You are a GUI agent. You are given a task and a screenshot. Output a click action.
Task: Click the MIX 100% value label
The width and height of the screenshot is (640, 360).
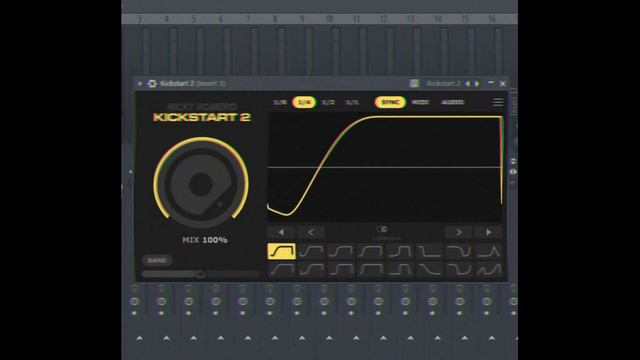(x=205, y=240)
